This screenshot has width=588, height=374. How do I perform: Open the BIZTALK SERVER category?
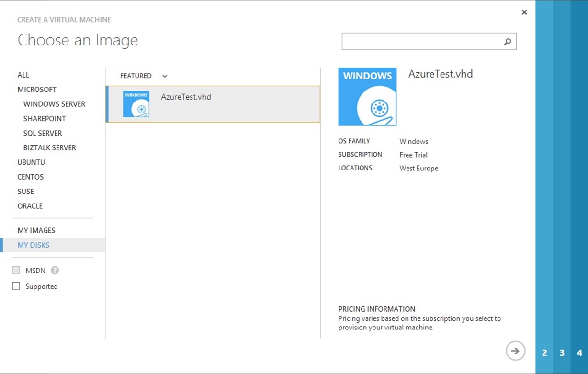[50, 147]
